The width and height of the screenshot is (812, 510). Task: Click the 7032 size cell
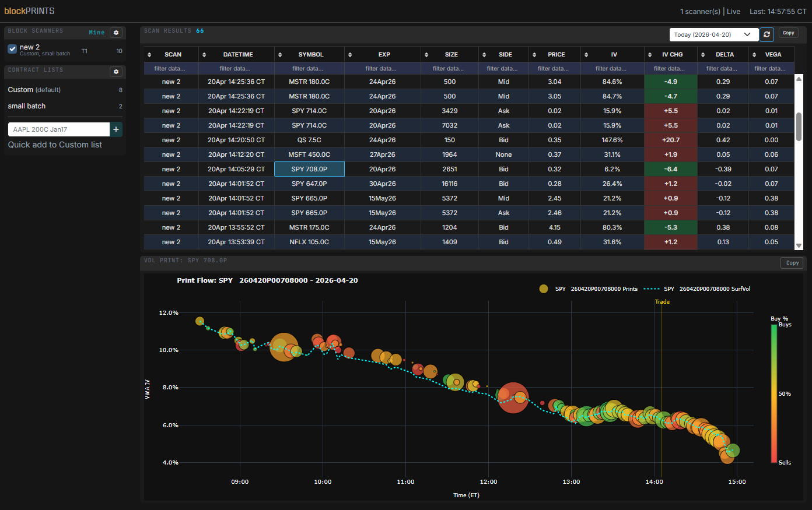450,125
